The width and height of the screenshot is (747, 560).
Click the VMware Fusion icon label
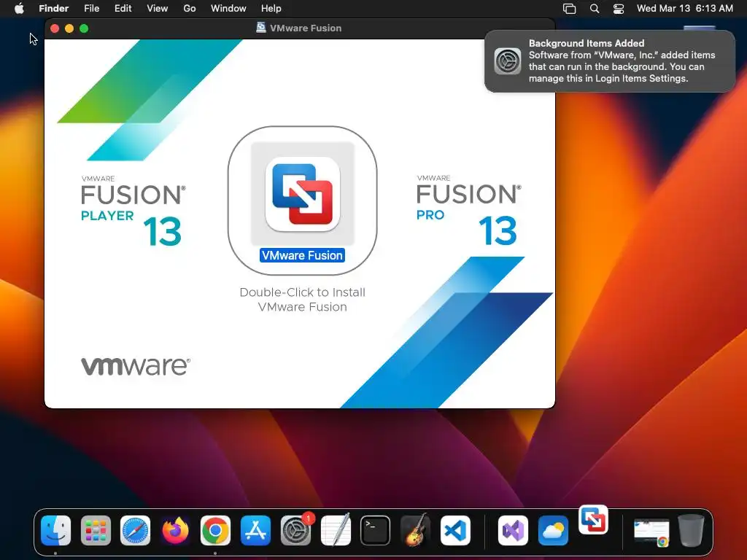303,256
